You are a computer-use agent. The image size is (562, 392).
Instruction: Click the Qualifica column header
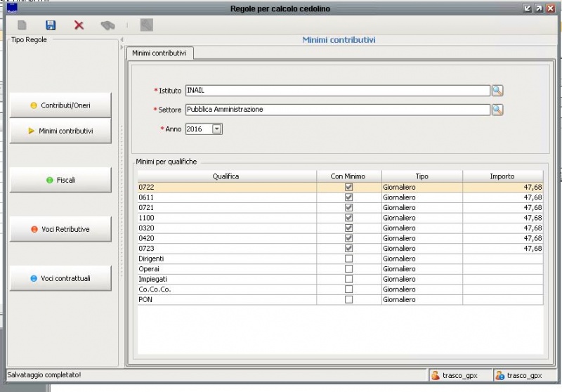pyautogui.click(x=226, y=176)
